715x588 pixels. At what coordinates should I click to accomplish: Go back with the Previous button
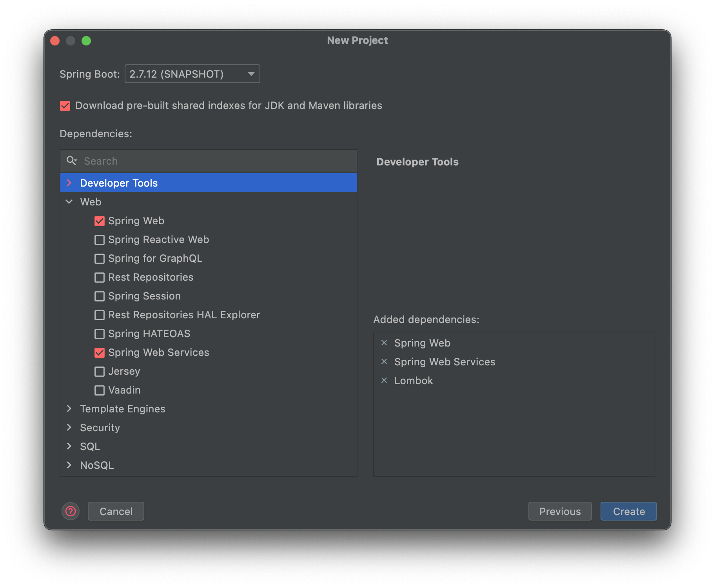(560, 511)
